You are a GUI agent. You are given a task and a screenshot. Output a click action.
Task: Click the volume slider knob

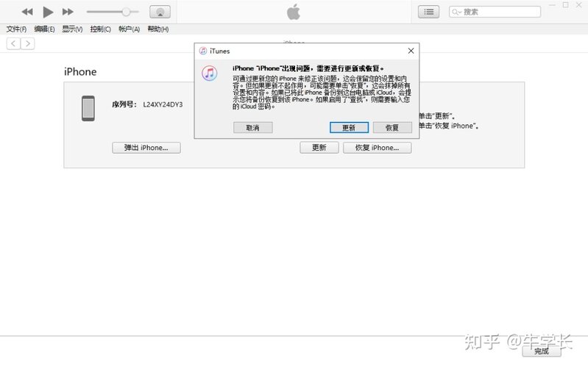point(126,12)
